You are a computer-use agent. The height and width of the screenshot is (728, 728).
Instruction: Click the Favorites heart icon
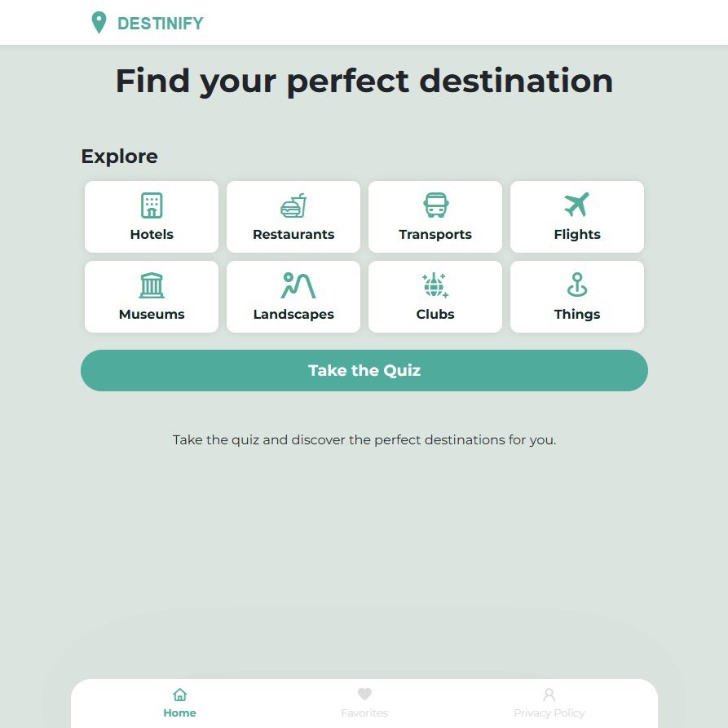click(364, 695)
